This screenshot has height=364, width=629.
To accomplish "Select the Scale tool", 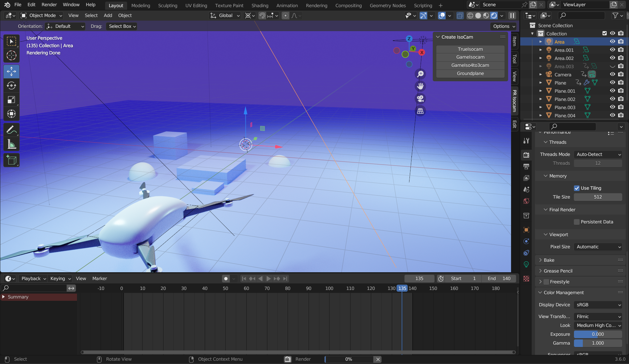I will (11, 100).
